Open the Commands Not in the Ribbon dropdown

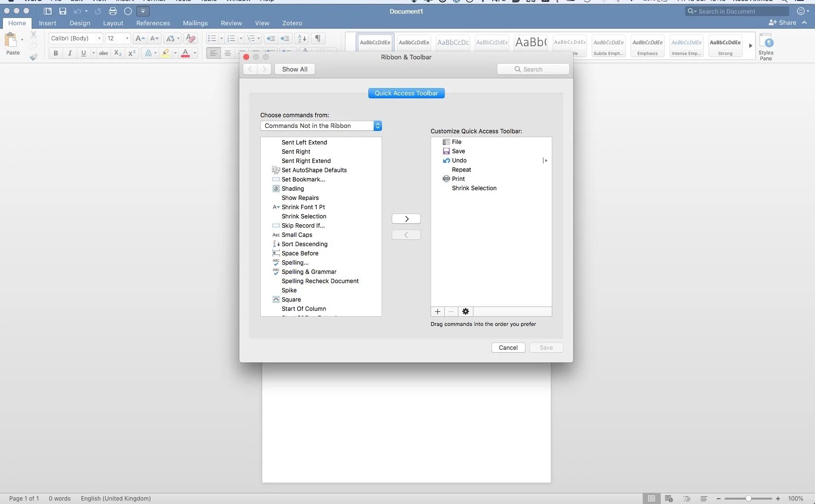click(x=321, y=126)
